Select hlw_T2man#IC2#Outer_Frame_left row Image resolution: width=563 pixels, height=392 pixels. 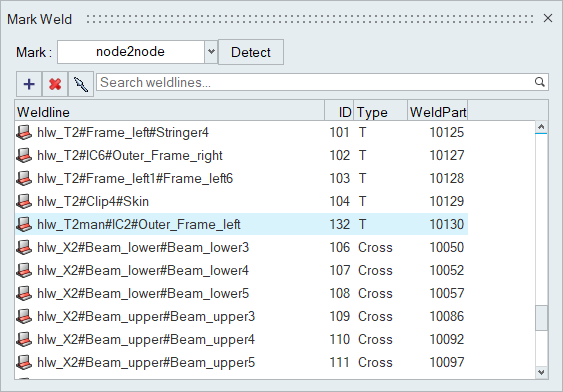pos(241,224)
